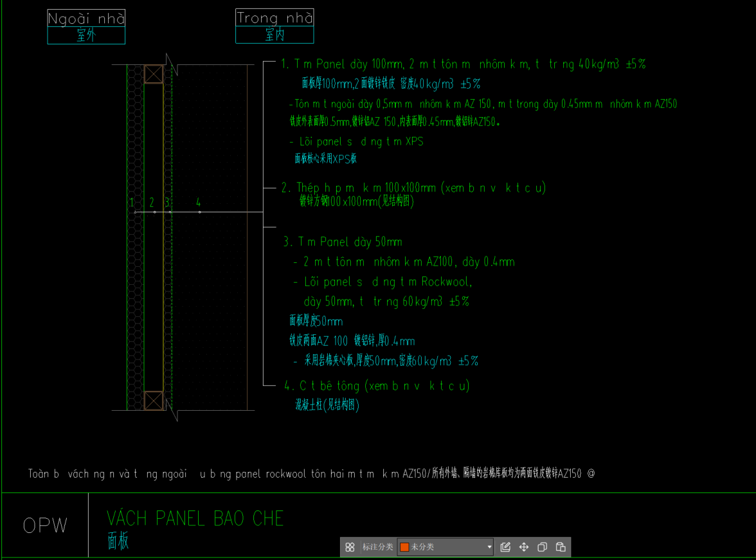This screenshot has height=560, width=756.
Task: Click the '-Tôn m t ngoài dày 0,5mm' line
Action: [483, 104]
